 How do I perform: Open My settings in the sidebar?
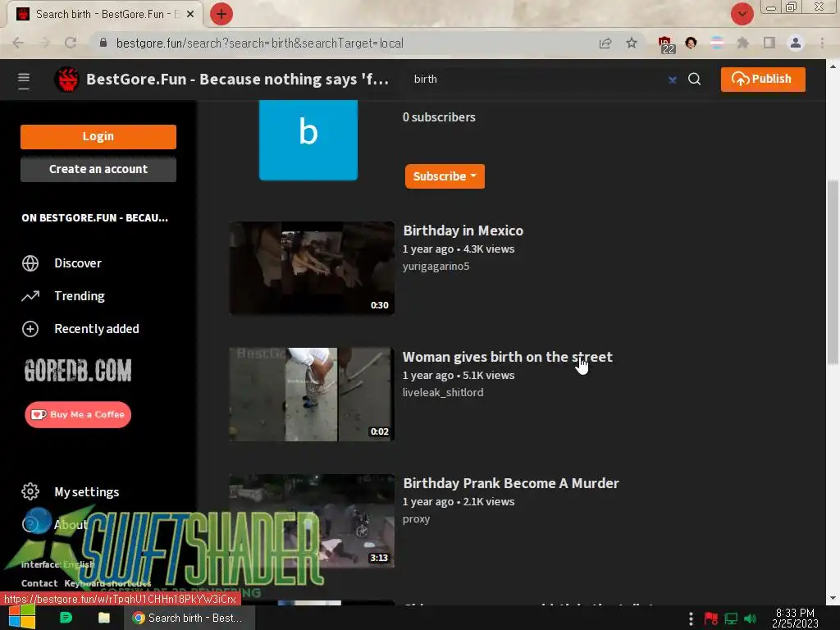pyautogui.click(x=87, y=492)
